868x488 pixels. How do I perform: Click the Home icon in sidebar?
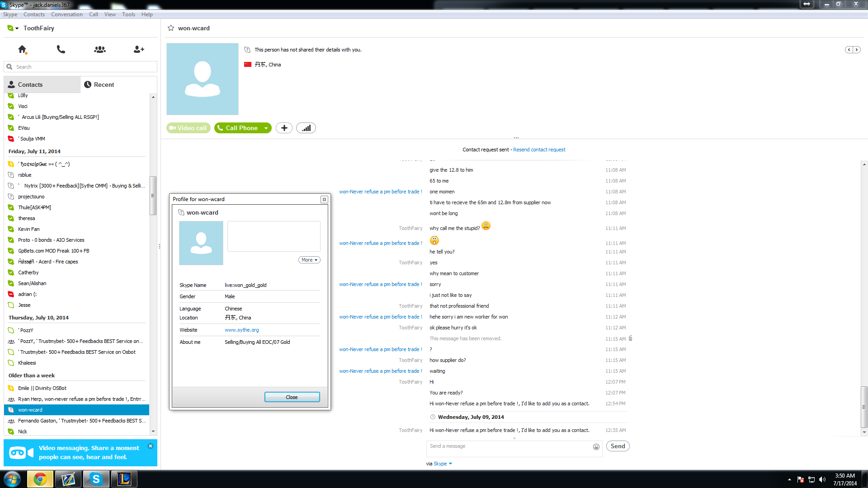[x=22, y=49]
